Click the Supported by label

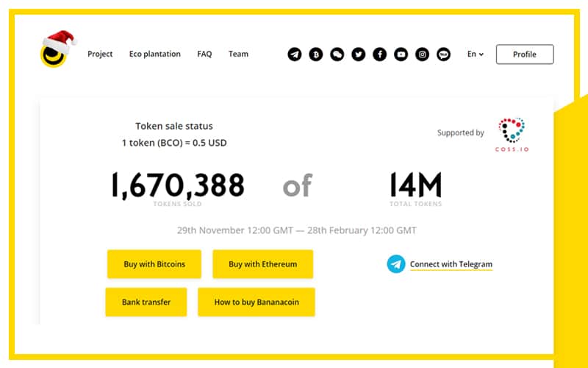[461, 133]
